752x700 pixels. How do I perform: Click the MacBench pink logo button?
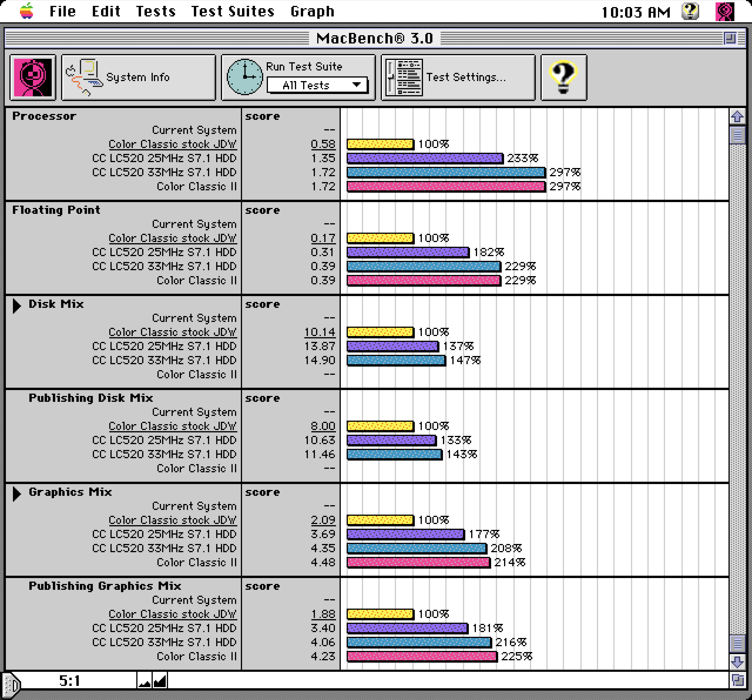click(33, 78)
